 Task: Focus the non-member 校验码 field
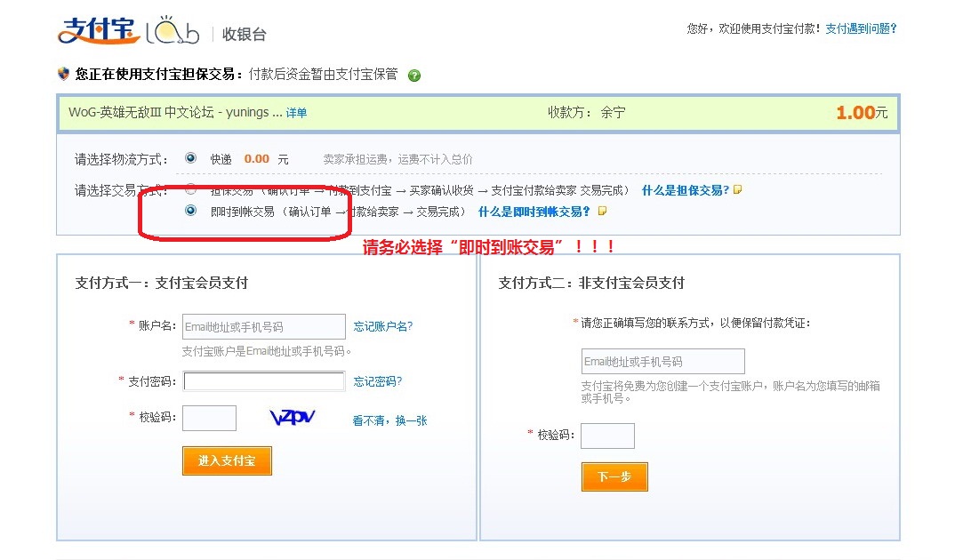point(607,436)
